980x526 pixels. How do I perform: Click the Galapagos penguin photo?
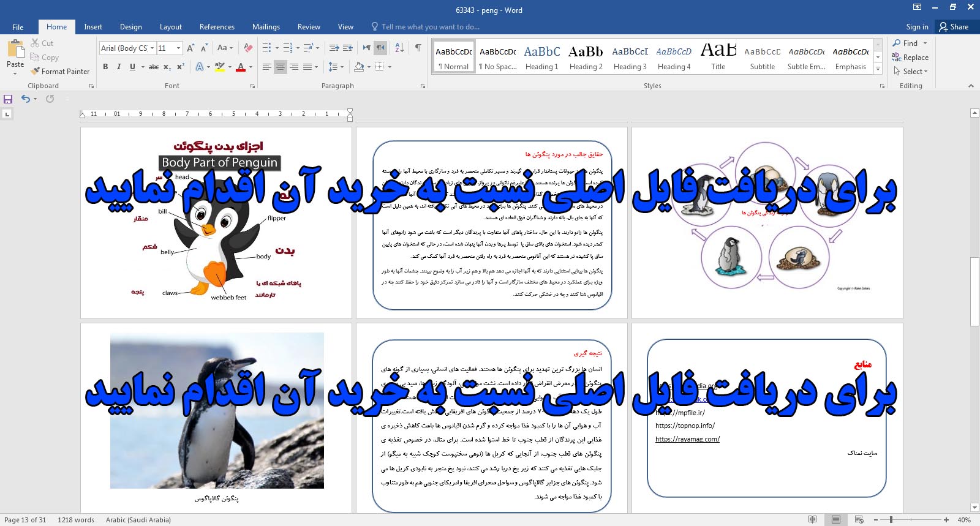217,411
